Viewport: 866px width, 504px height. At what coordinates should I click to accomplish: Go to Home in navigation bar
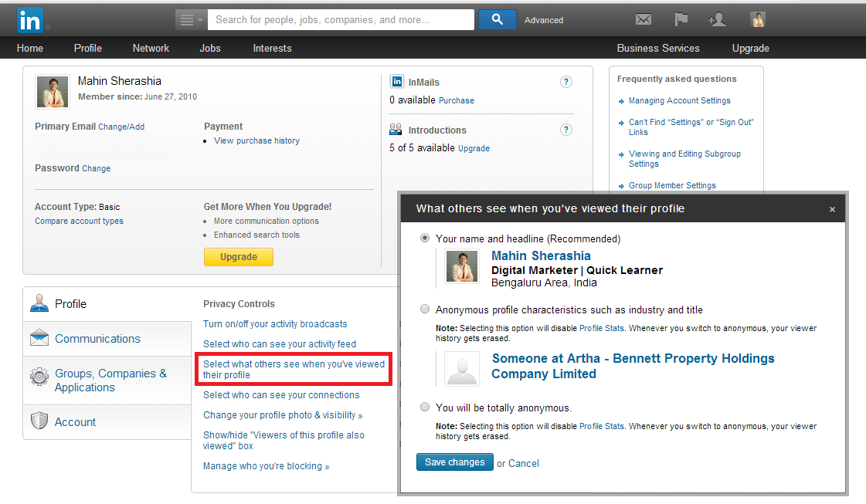pos(30,48)
